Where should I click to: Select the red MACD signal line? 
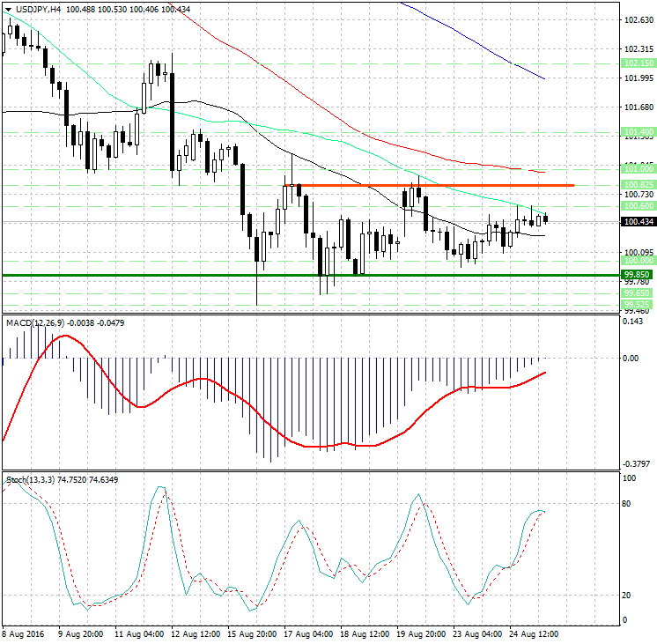(x=335, y=446)
